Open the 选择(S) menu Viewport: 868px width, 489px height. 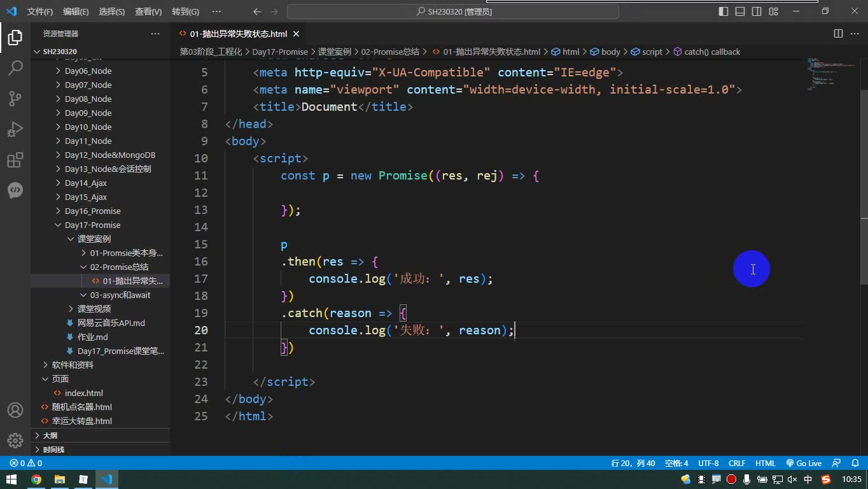(x=112, y=11)
